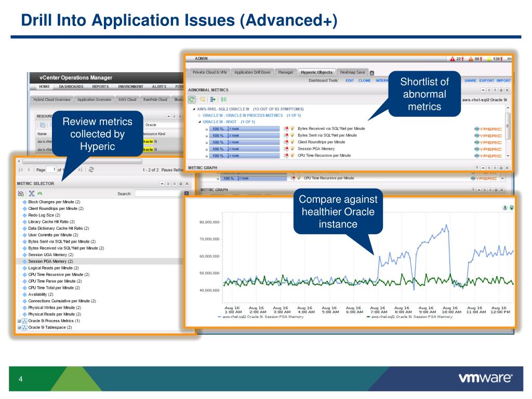532x399 pixels.
Task: Collapse the AWS-RHEL-SQL2 ORACLE 9I tree node
Action: pyautogui.click(x=194, y=109)
